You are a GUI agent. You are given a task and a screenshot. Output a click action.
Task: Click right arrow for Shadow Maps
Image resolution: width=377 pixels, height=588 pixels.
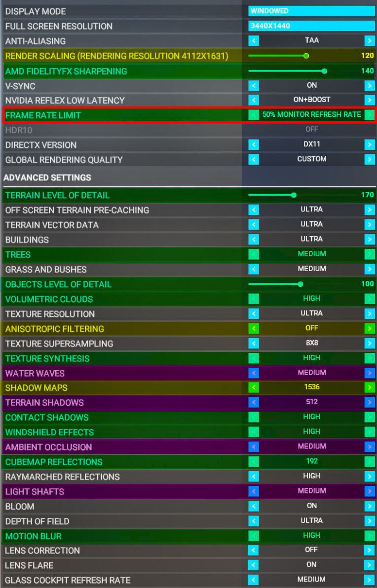pos(370,388)
